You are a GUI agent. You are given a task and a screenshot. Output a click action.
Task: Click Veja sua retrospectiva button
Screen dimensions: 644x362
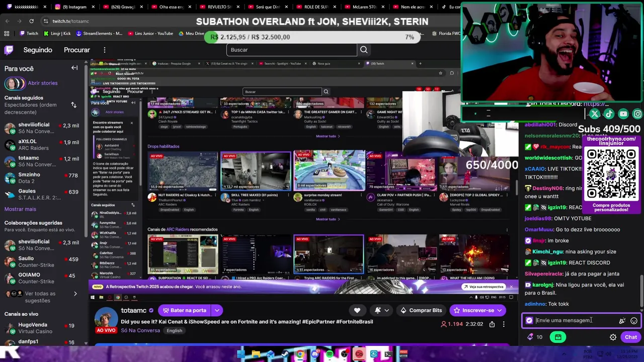(x=482, y=287)
